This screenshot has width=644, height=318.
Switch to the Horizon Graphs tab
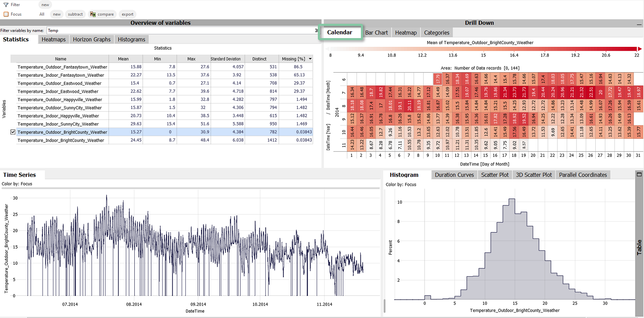tap(92, 40)
